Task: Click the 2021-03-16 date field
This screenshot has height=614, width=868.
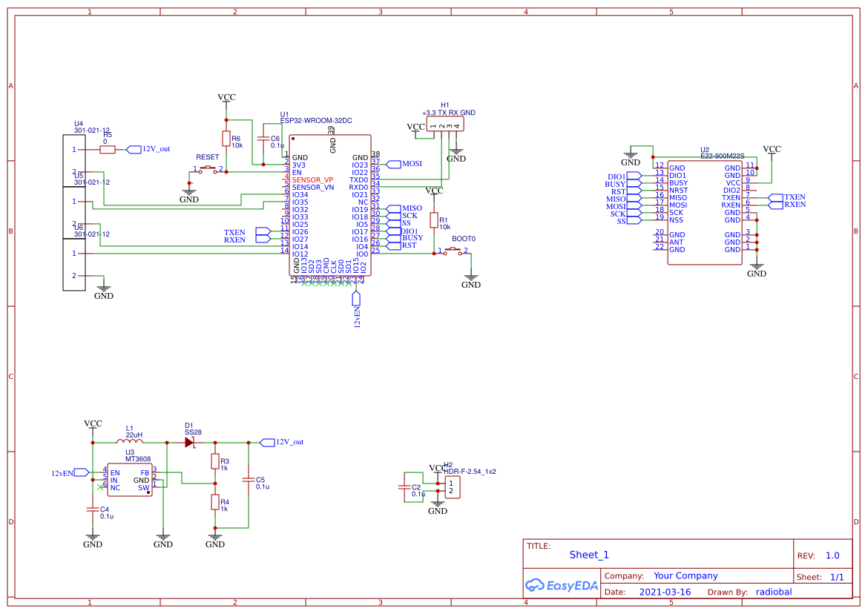Action: click(665, 592)
